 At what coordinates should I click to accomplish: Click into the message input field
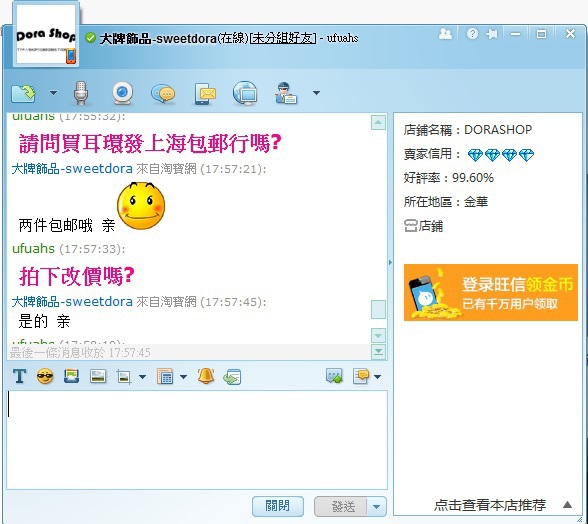point(197,440)
